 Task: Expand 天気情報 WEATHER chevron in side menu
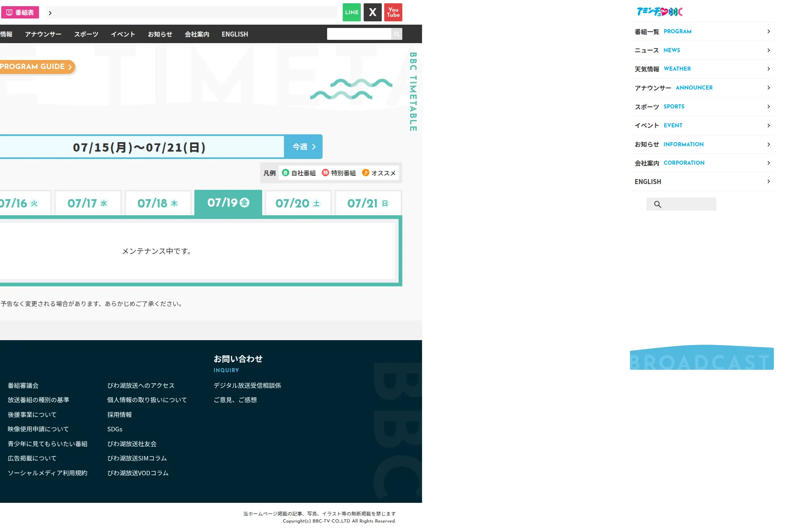pyautogui.click(x=768, y=69)
